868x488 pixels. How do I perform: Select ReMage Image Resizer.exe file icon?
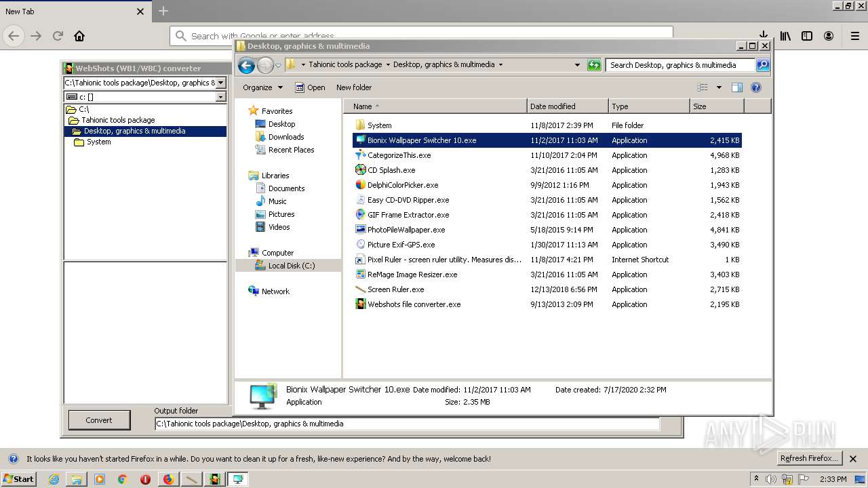click(x=360, y=274)
